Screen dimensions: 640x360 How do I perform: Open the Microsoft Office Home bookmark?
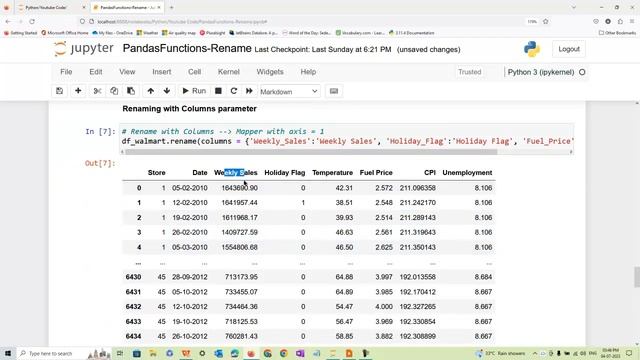pos(65,33)
